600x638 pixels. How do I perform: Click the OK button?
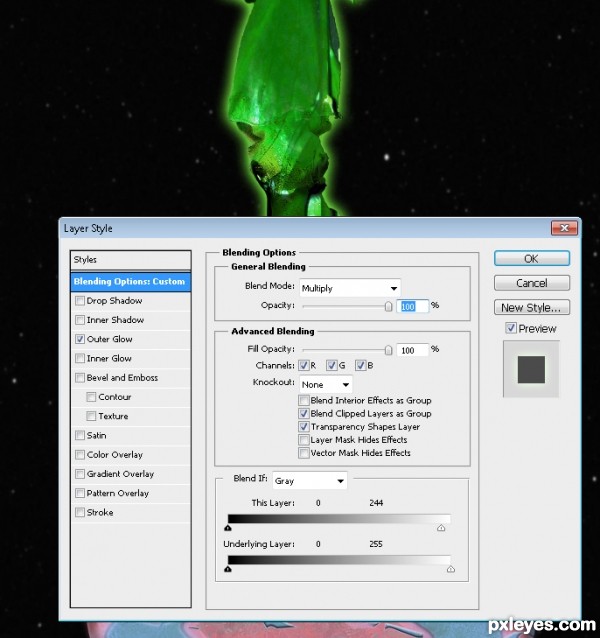click(532, 258)
